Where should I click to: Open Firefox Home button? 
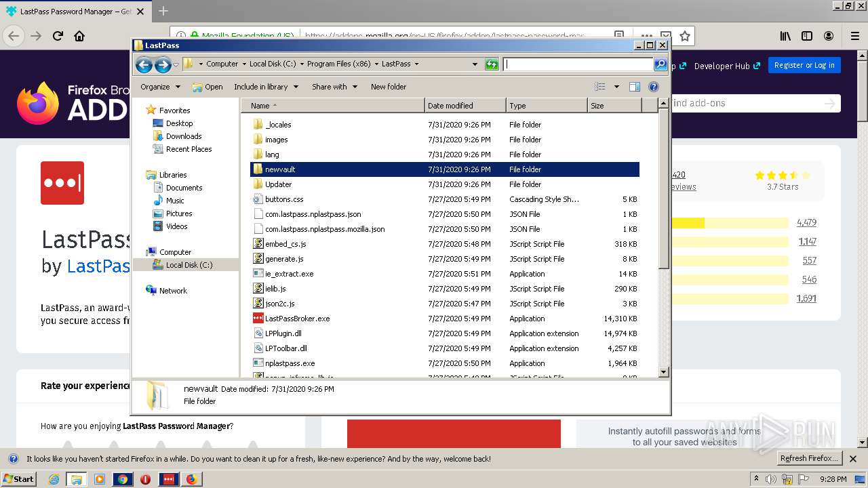[79, 36]
